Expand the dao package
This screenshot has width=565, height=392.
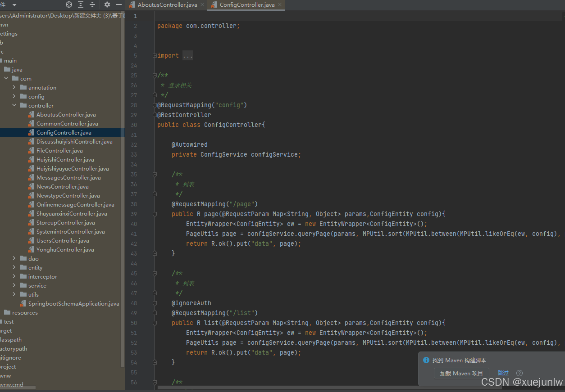[14, 258]
